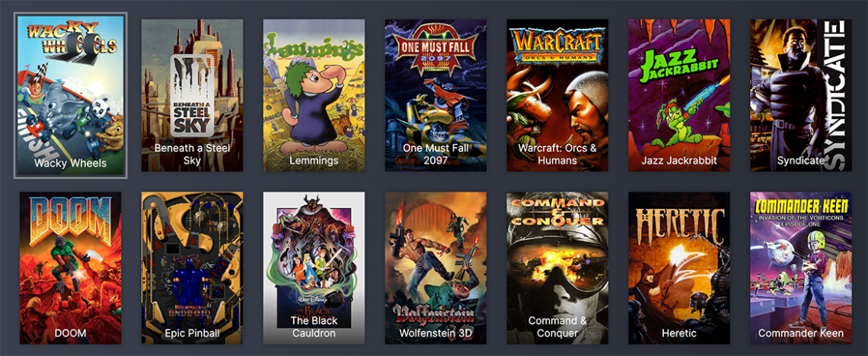
Task: Open Beneath a Steel Sky cover
Action: (x=192, y=95)
